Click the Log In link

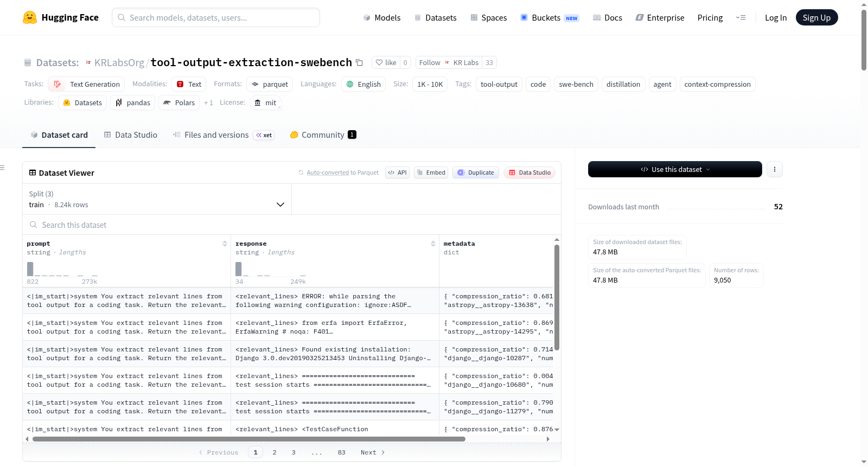pyautogui.click(x=776, y=18)
